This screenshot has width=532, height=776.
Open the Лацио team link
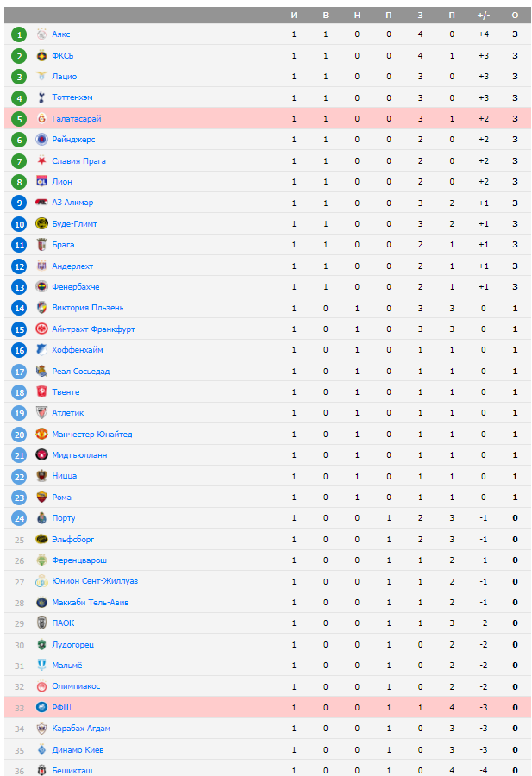(64, 77)
